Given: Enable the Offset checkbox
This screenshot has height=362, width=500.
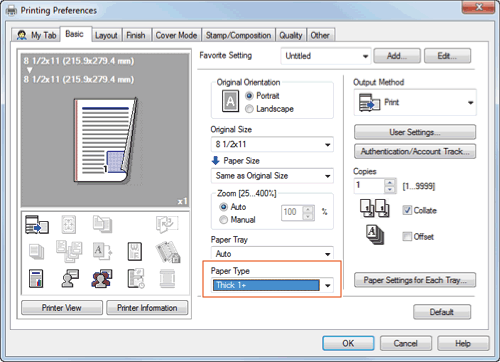Looking at the screenshot, I should pyautogui.click(x=407, y=237).
